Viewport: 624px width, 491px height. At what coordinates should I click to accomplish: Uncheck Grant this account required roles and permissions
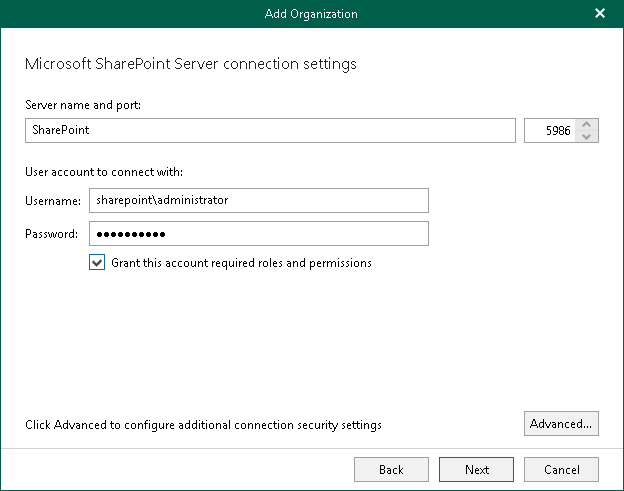(x=97, y=263)
